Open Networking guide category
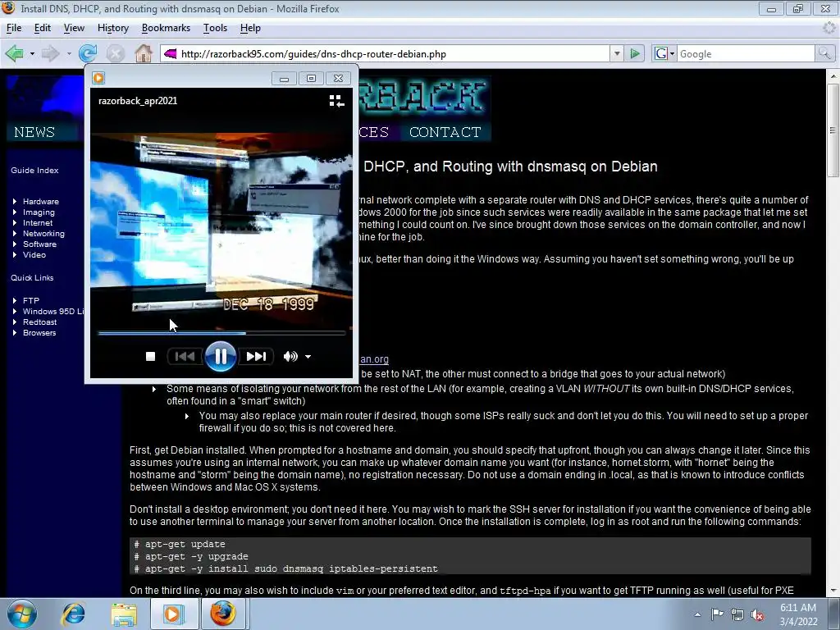Image resolution: width=840 pixels, height=630 pixels. pyautogui.click(x=43, y=234)
